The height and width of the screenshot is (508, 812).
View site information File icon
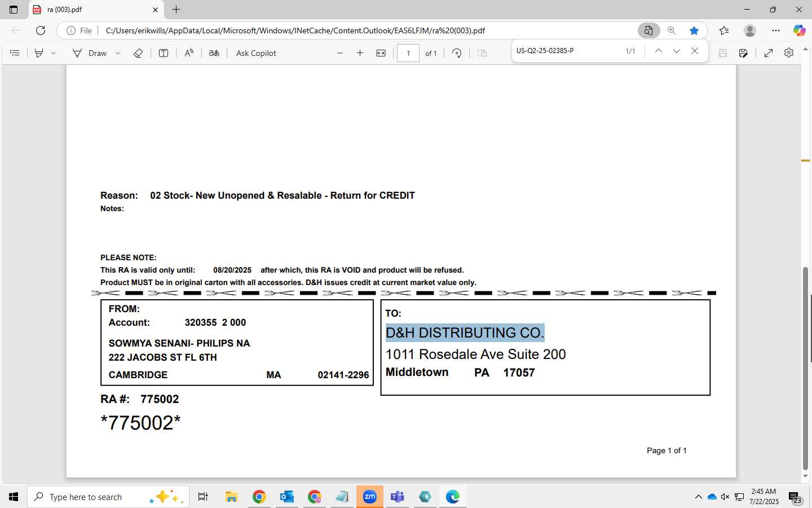pos(80,30)
